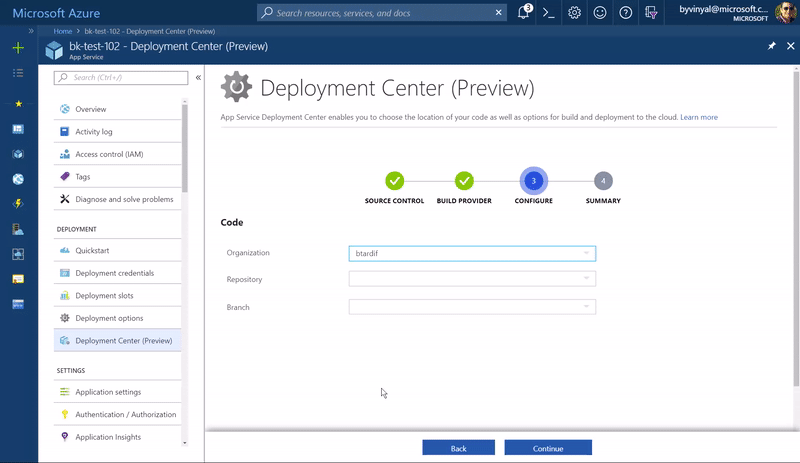Open portal settings gear icon
Image resolution: width=800 pixels, height=463 pixels.
pos(575,13)
